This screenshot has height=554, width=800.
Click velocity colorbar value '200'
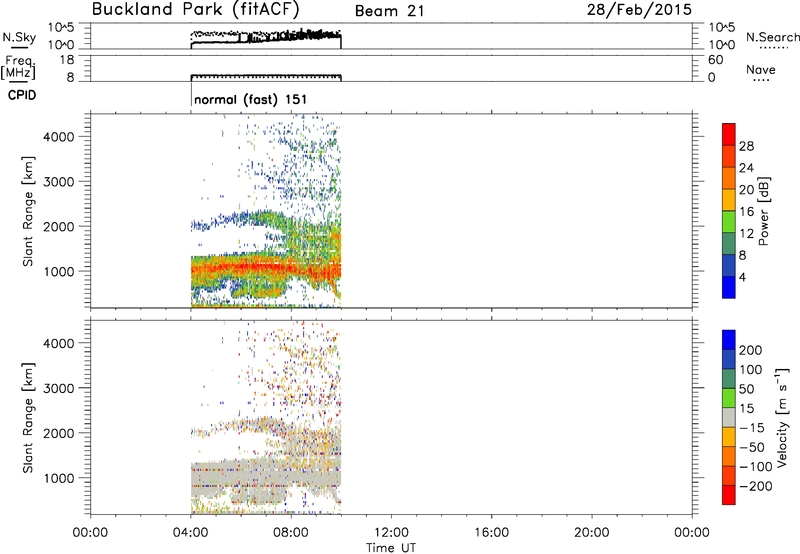coord(751,350)
